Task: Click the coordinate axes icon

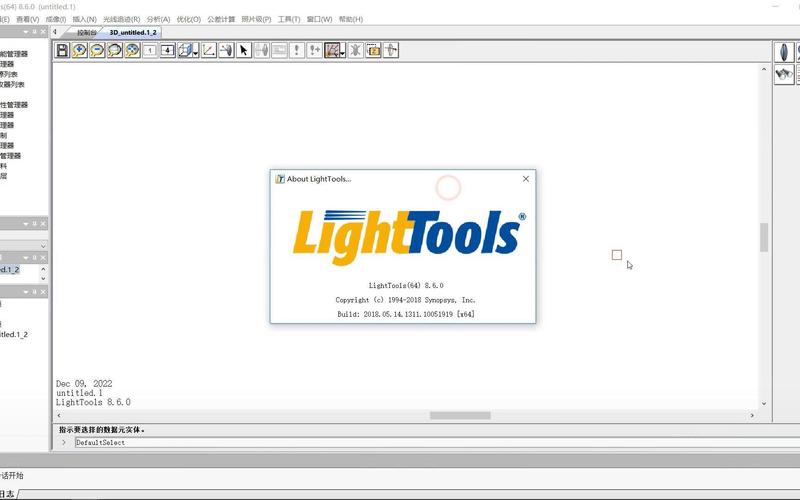Action: pyautogui.click(x=209, y=50)
